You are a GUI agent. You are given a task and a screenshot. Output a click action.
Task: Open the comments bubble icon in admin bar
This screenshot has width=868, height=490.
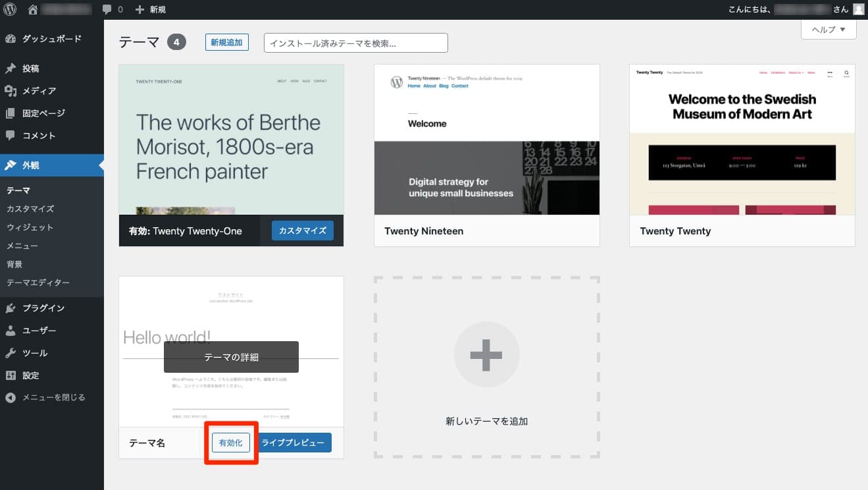[x=107, y=10]
